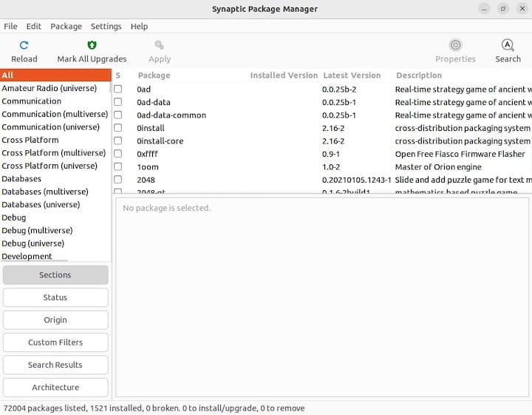Select the All section
Screen dimensions: 532x415
pos(55,75)
